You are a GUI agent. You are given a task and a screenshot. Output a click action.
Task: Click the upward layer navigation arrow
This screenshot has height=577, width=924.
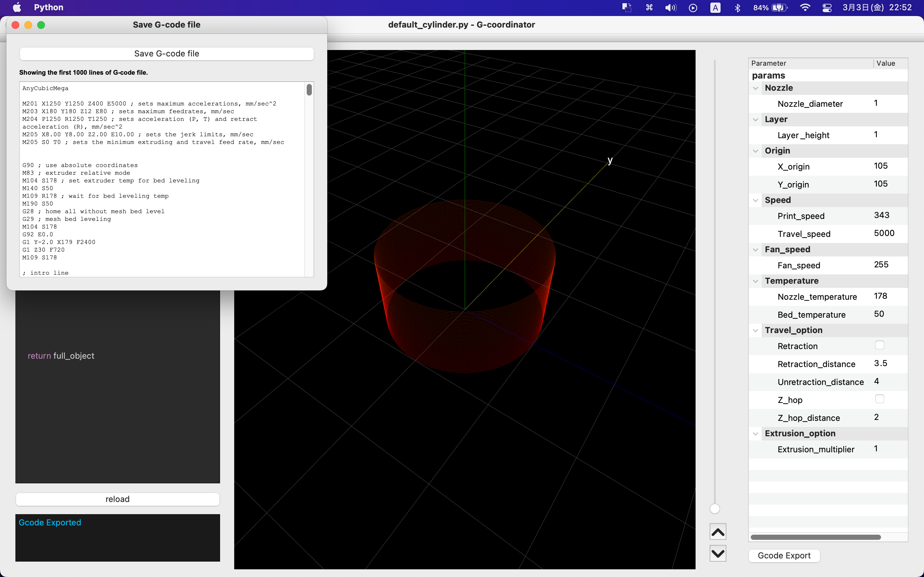click(718, 531)
